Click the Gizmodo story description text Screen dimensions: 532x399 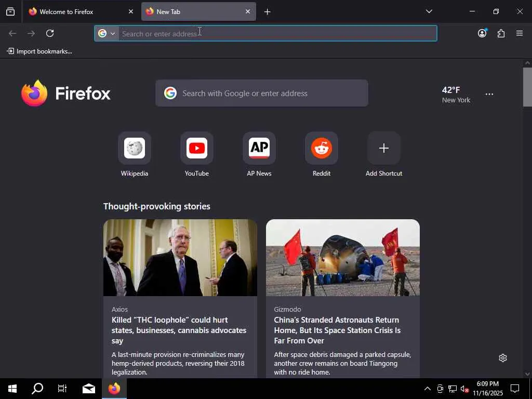coord(342,363)
